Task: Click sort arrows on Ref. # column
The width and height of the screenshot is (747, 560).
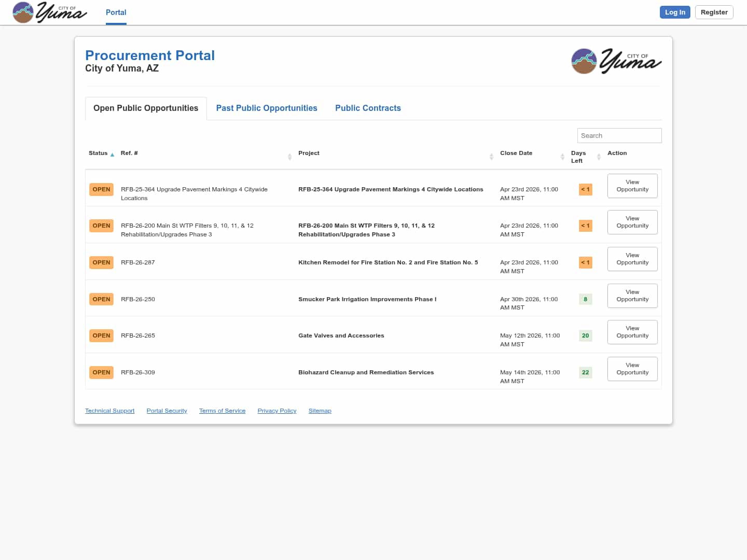Action: pyautogui.click(x=289, y=157)
